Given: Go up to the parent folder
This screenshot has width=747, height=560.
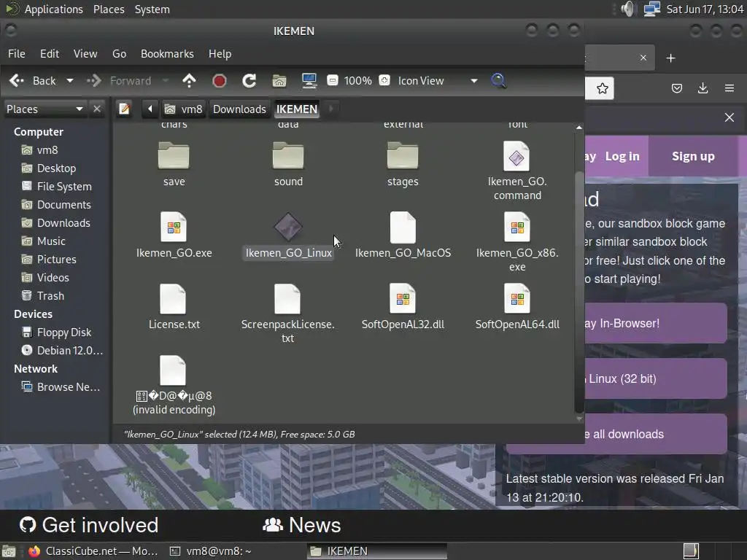Looking at the screenshot, I should (189, 80).
